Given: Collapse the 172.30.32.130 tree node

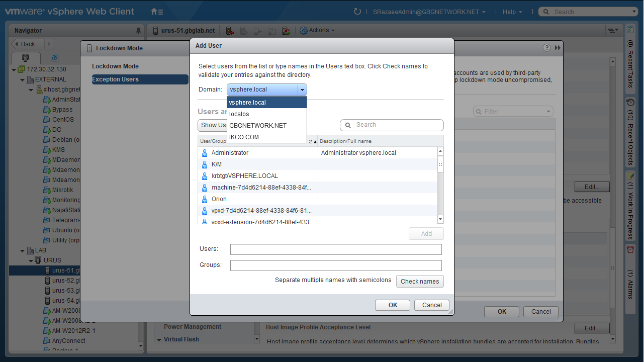Looking at the screenshot, I should click(14, 70).
